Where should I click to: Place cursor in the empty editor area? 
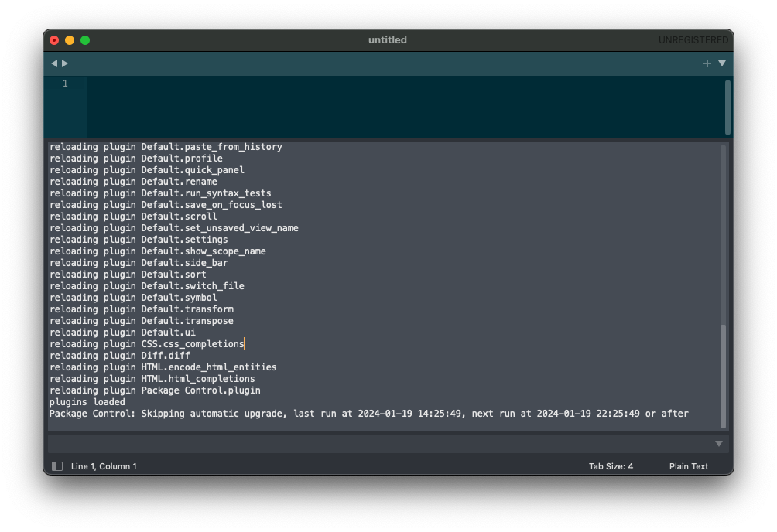(387, 107)
